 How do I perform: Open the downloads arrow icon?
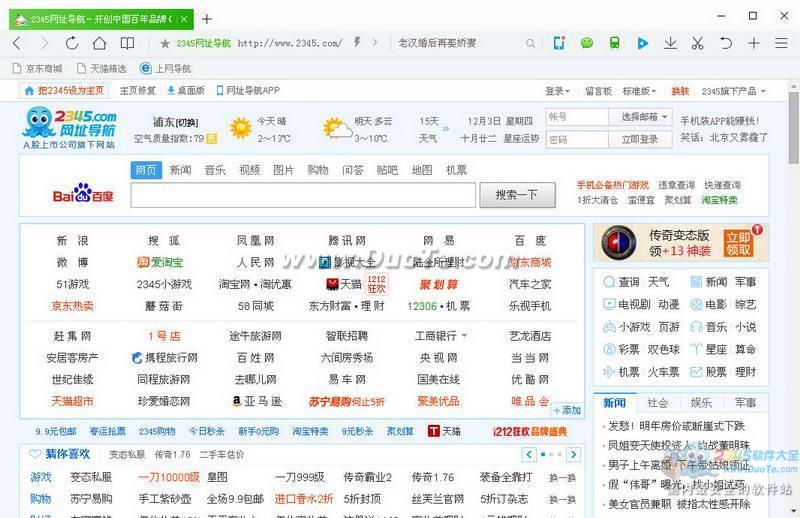tap(670, 43)
